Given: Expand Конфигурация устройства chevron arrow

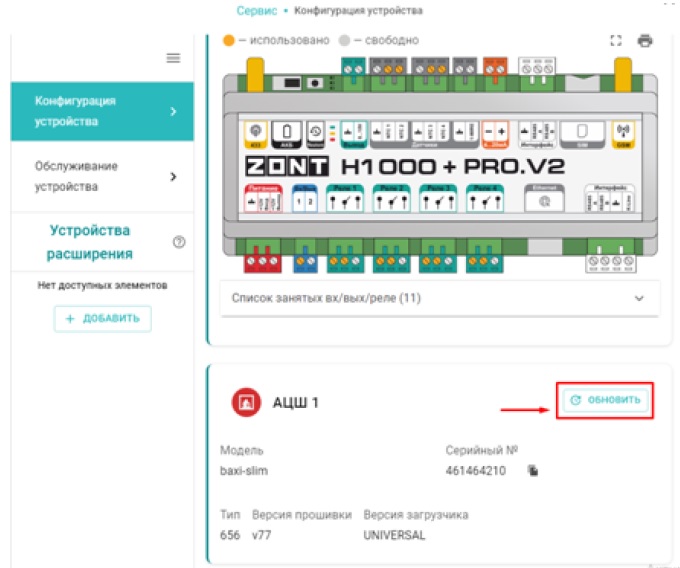Looking at the screenshot, I should point(173,112).
